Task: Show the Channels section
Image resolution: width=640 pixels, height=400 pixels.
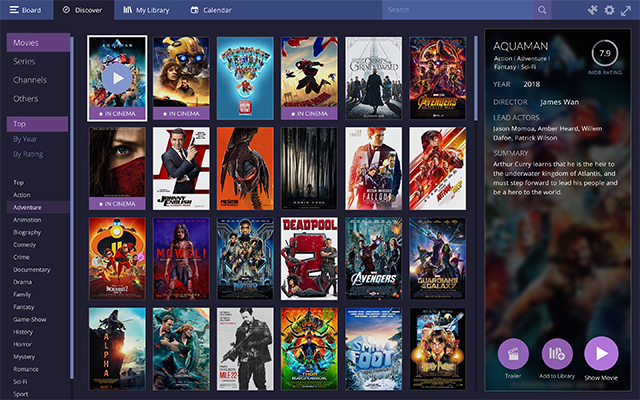Action: click(30, 79)
